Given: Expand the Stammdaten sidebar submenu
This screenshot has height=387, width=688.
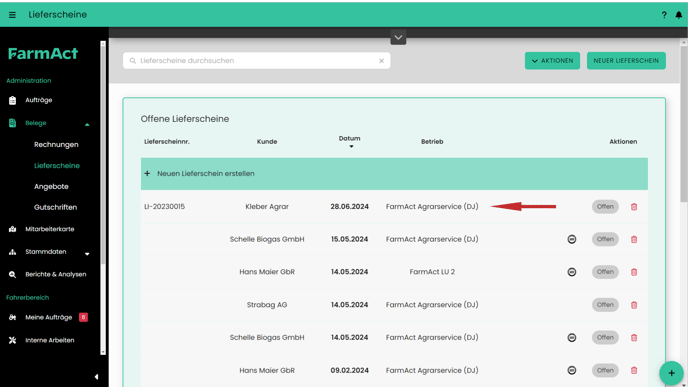Looking at the screenshot, I should pyautogui.click(x=87, y=253).
